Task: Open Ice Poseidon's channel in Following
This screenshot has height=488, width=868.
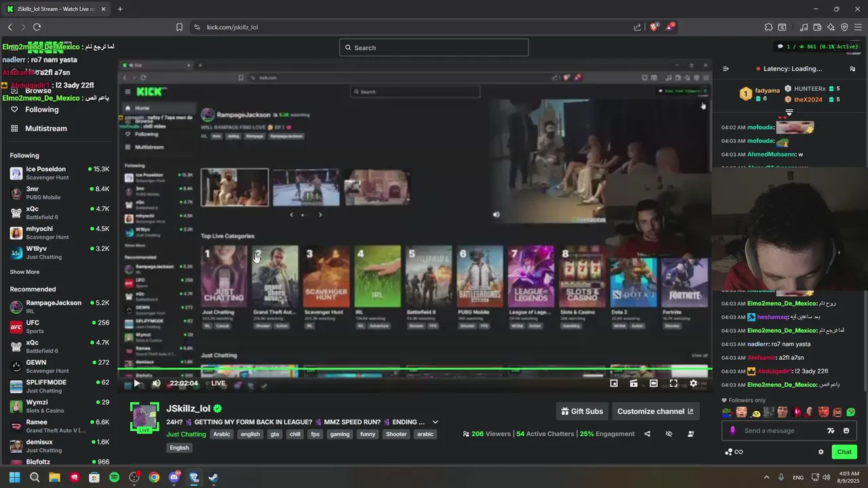Action: click(x=60, y=173)
